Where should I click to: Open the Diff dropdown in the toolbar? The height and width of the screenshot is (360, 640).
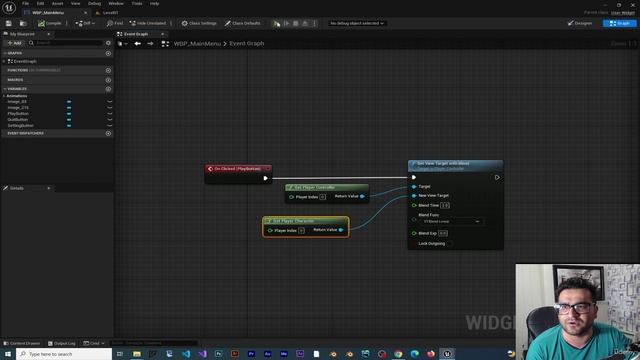pyautogui.click(x=85, y=23)
